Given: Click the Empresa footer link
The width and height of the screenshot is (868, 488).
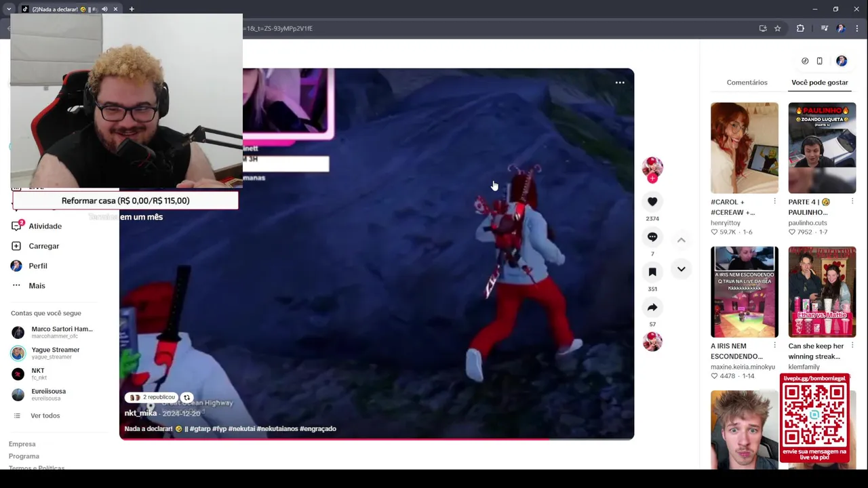Looking at the screenshot, I should pos(22,444).
